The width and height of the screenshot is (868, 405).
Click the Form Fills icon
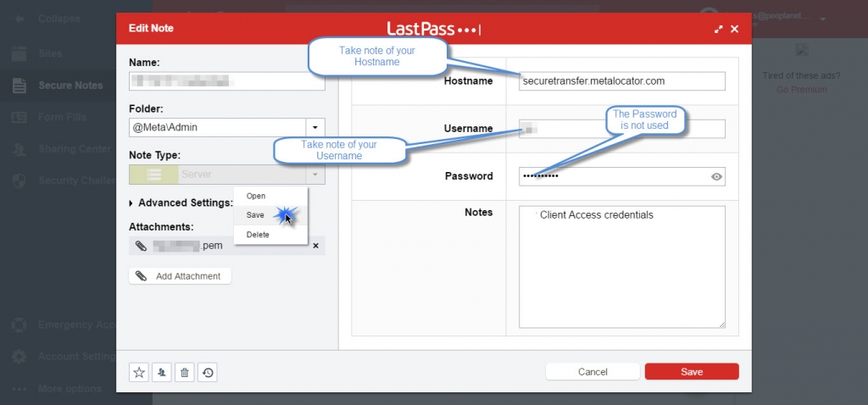[x=19, y=117]
